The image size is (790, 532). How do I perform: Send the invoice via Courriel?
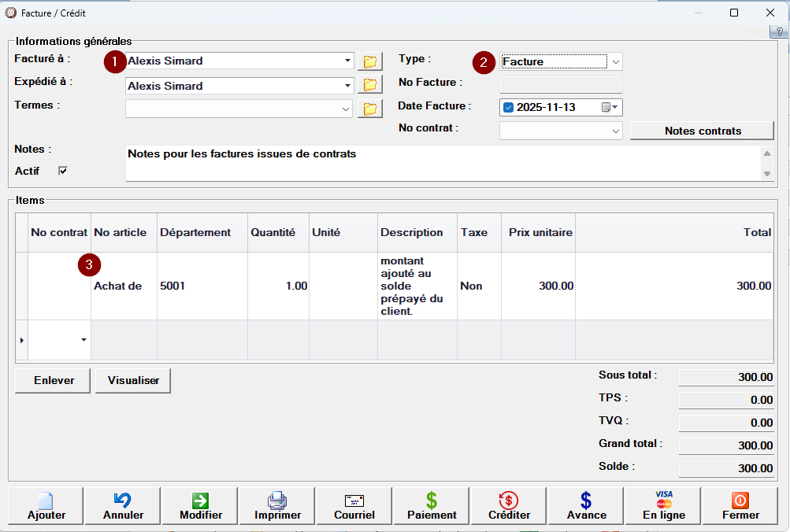pyautogui.click(x=354, y=506)
